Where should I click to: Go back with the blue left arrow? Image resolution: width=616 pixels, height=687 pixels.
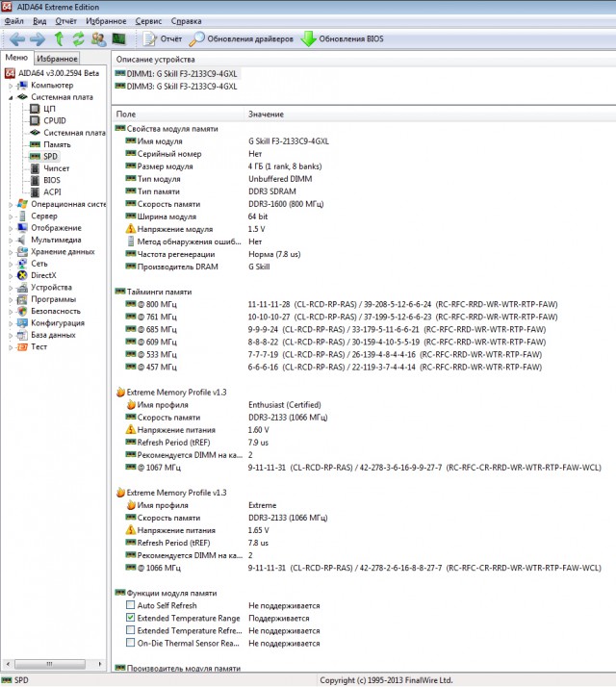(17, 39)
